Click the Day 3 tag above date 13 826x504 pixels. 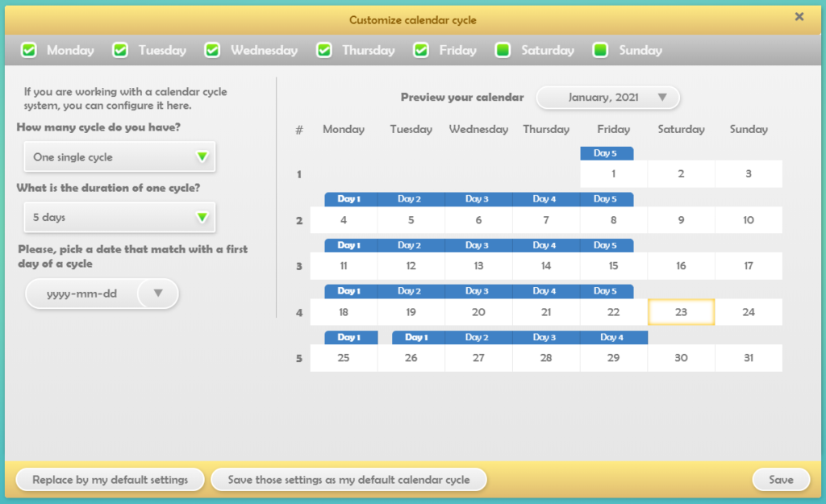point(478,245)
